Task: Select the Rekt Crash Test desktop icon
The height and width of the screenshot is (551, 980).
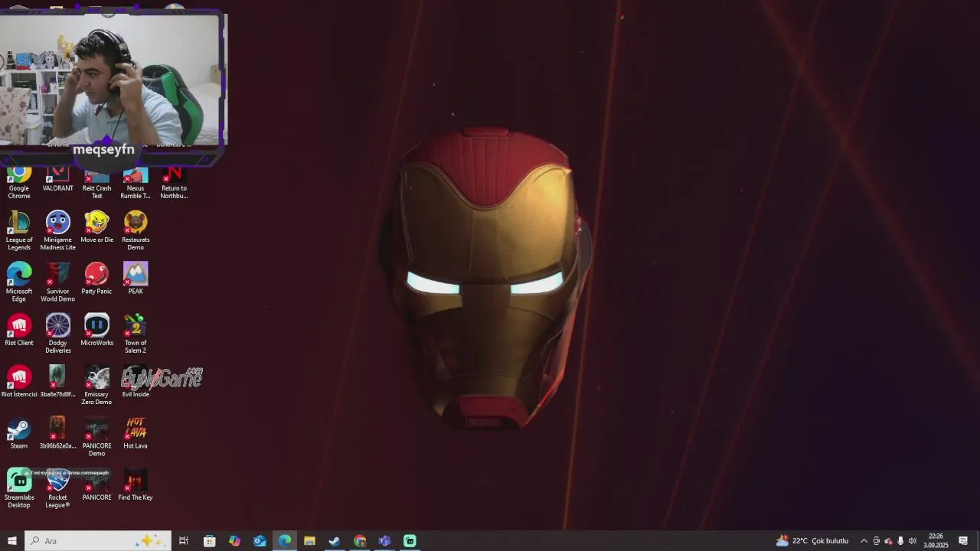Action: coord(96,182)
